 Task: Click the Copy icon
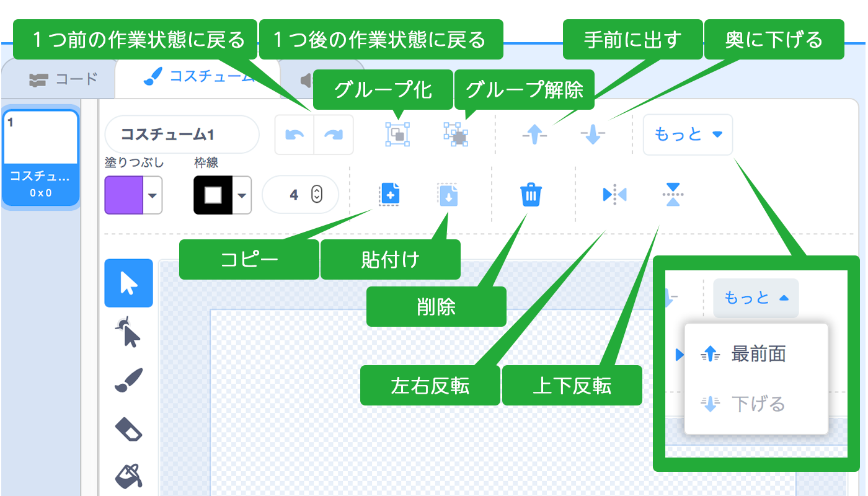click(389, 194)
